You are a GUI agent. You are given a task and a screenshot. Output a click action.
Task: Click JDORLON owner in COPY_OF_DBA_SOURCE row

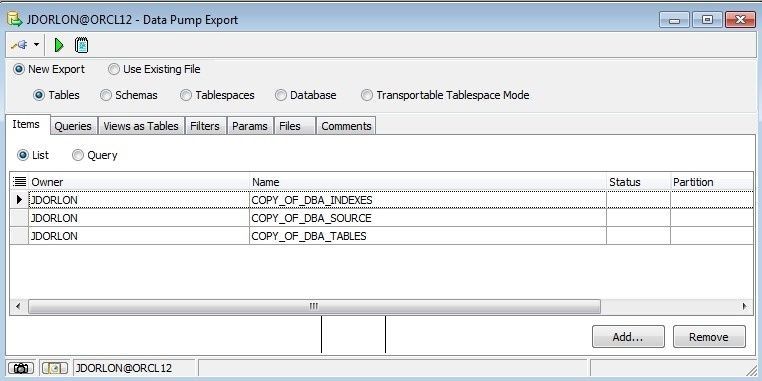pyautogui.click(x=139, y=218)
